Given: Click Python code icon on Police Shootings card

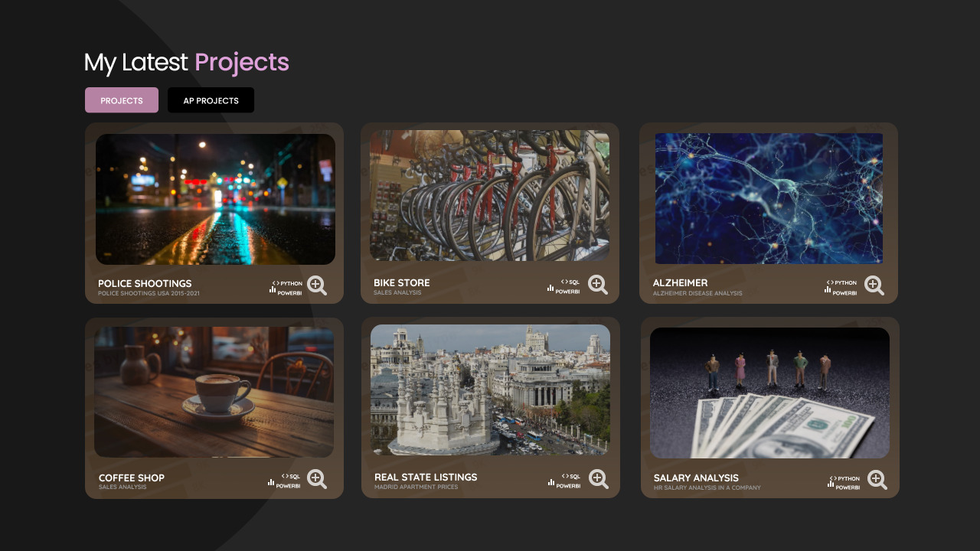Looking at the screenshot, I should [x=276, y=283].
